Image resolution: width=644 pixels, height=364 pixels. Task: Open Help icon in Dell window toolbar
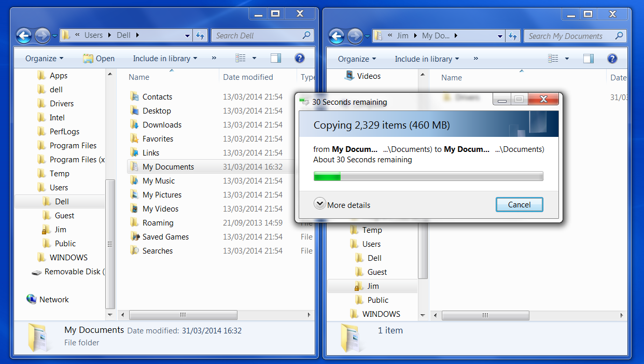tap(299, 58)
